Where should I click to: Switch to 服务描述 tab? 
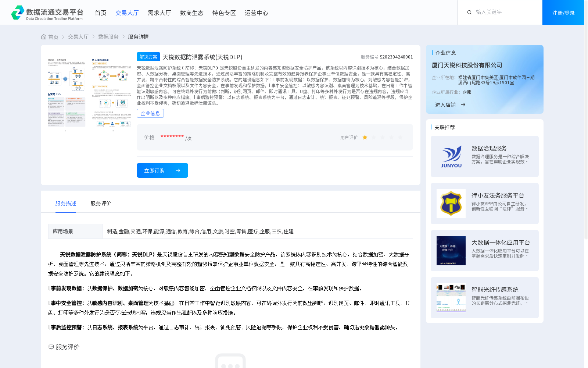pyautogui.click(x=66, y=204)
